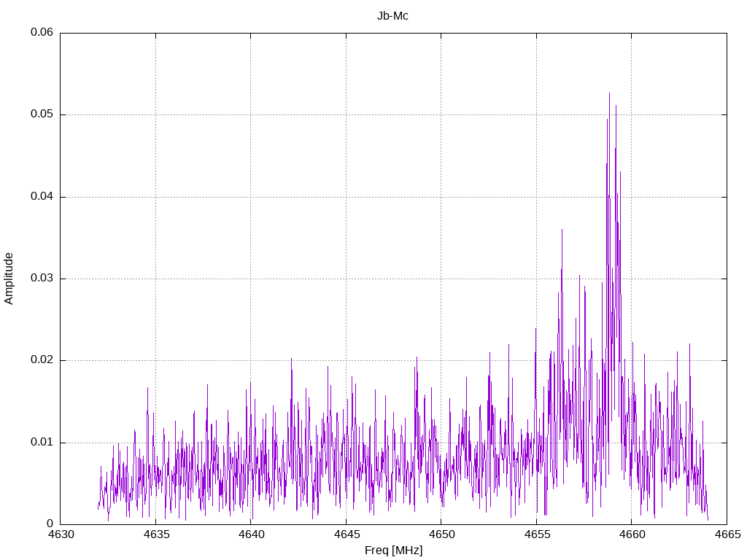Click the 4660 x-axis tick label
747x560 pixels.
click(632, 534)
